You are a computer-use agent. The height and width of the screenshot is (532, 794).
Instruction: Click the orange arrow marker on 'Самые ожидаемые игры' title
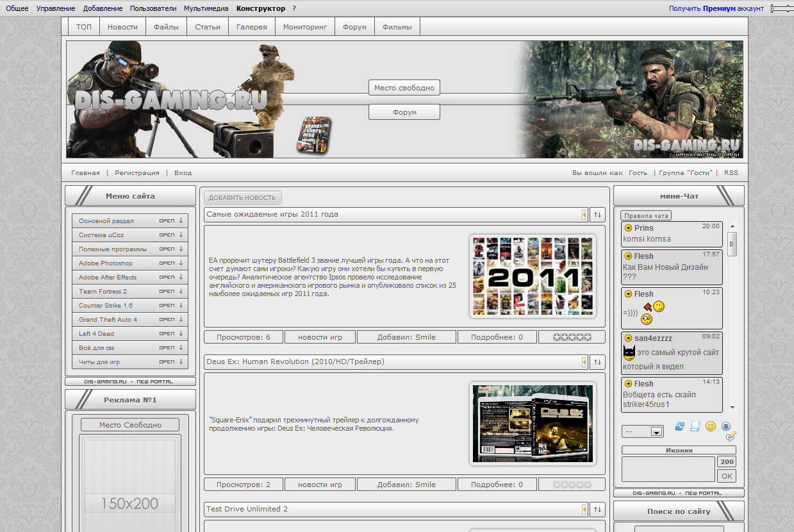point(584,215)
